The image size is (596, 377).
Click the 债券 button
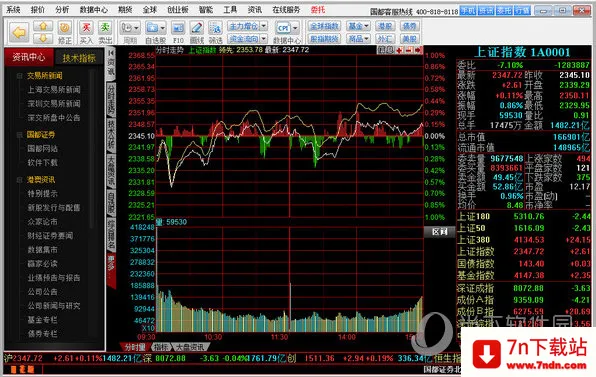point(409,26)
